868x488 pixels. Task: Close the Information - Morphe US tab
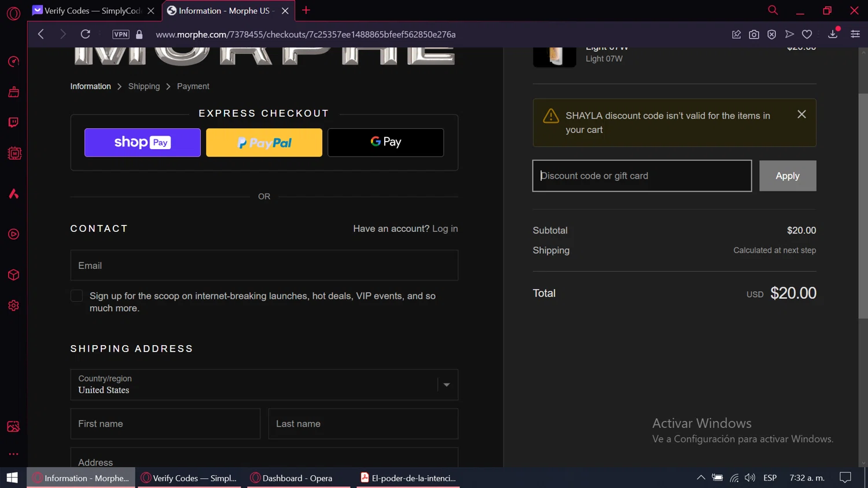pos(285,10)
